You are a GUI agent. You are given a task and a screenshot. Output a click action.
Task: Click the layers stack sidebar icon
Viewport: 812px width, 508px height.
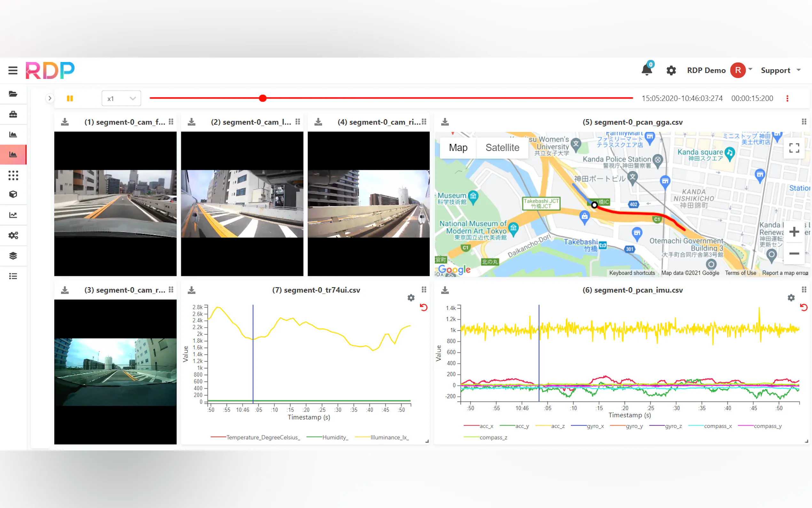13,256
